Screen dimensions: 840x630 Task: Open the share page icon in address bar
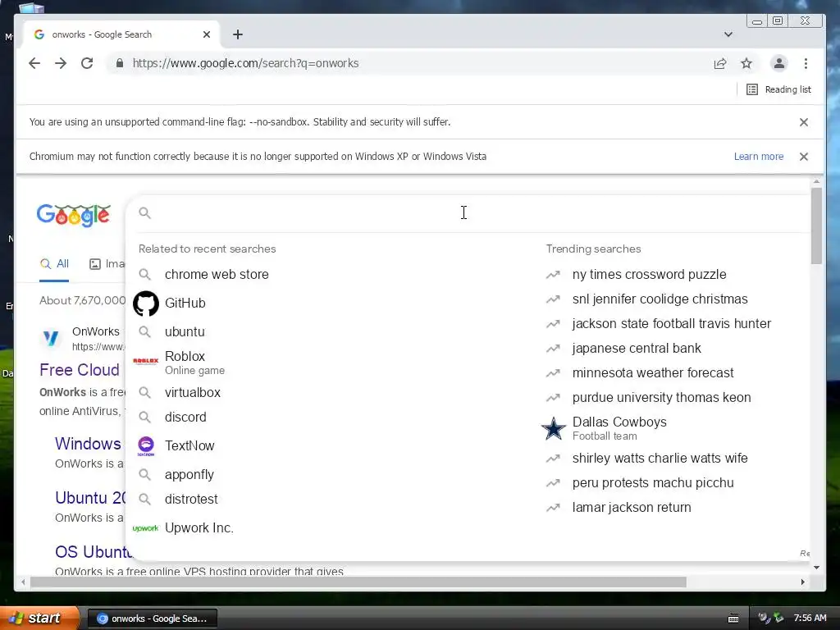tap(720, 63)
